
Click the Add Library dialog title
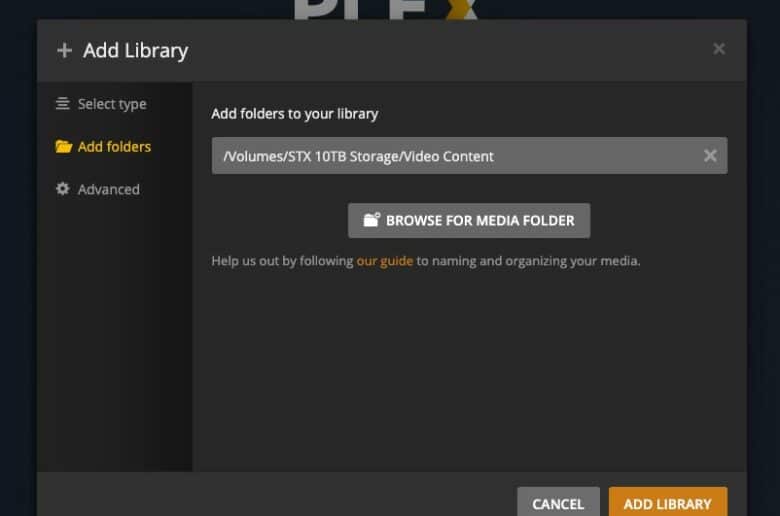pos(135,51)
